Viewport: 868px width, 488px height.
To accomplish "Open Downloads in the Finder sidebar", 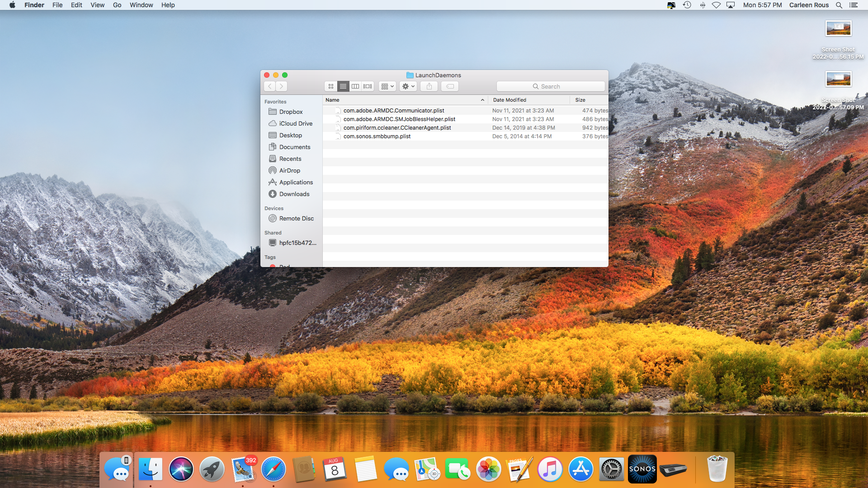I will click(294, 194).
